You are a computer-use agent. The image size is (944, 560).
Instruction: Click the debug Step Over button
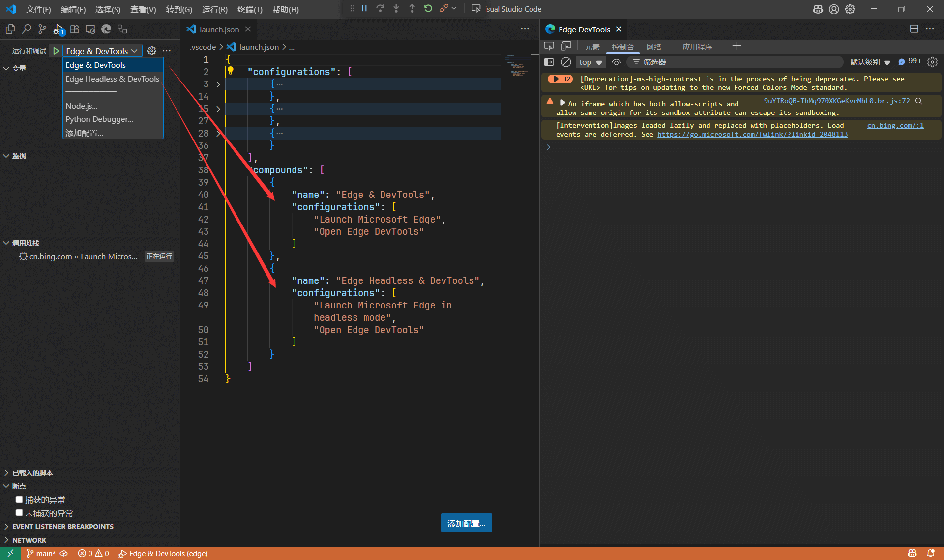coord(380,8)
